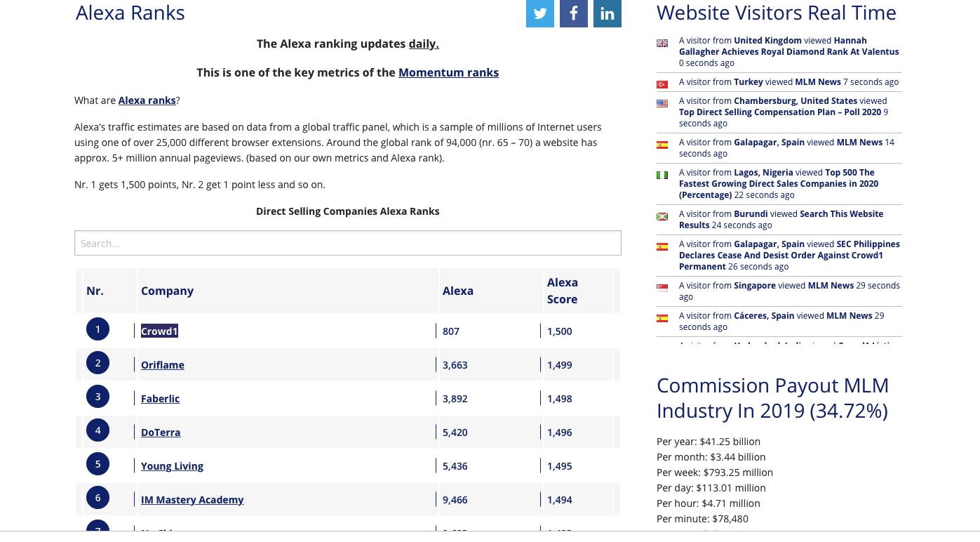Open the DoTerra company link

coord(161,432)
